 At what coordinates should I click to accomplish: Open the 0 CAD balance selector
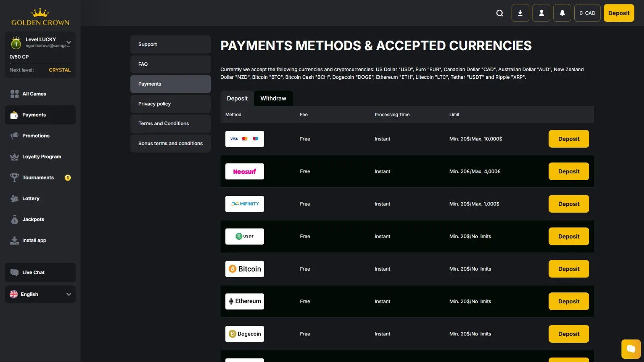click(x=587, y=13)
